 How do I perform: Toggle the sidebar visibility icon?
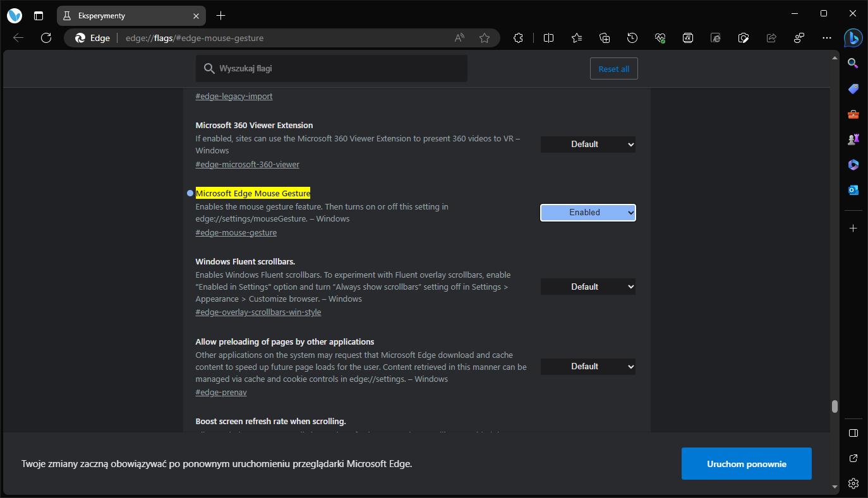pos(853,433)
